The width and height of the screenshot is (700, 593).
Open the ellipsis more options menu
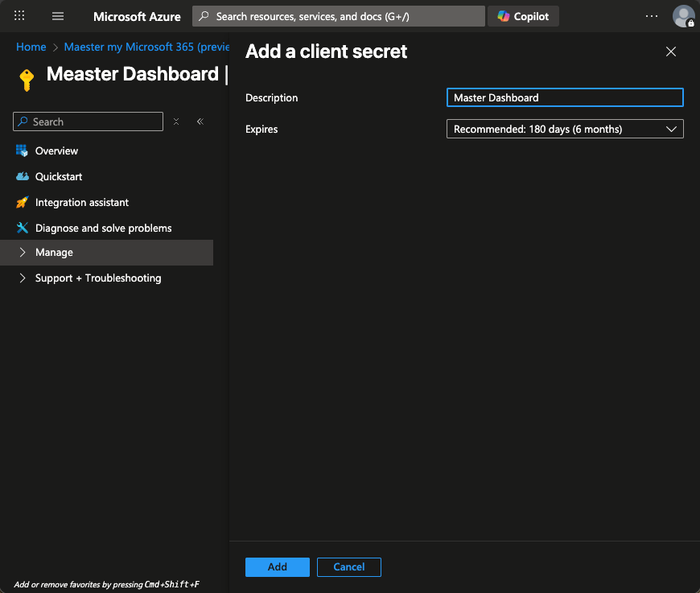(x=652, y=16)
